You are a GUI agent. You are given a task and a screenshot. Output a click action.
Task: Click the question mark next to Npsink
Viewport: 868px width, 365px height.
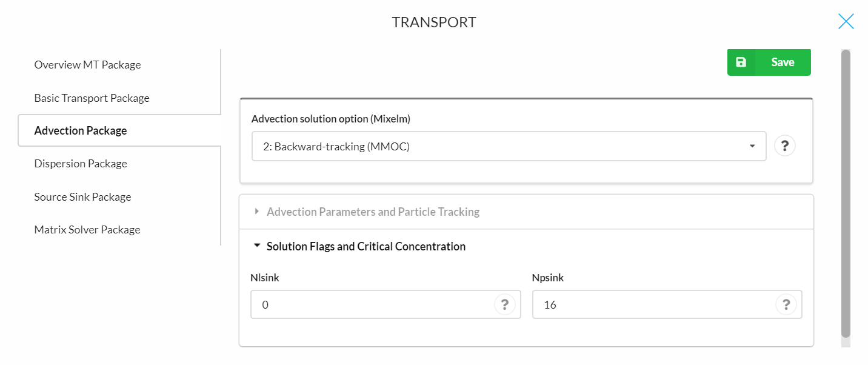pyautogui.click(x=786, y=304)
